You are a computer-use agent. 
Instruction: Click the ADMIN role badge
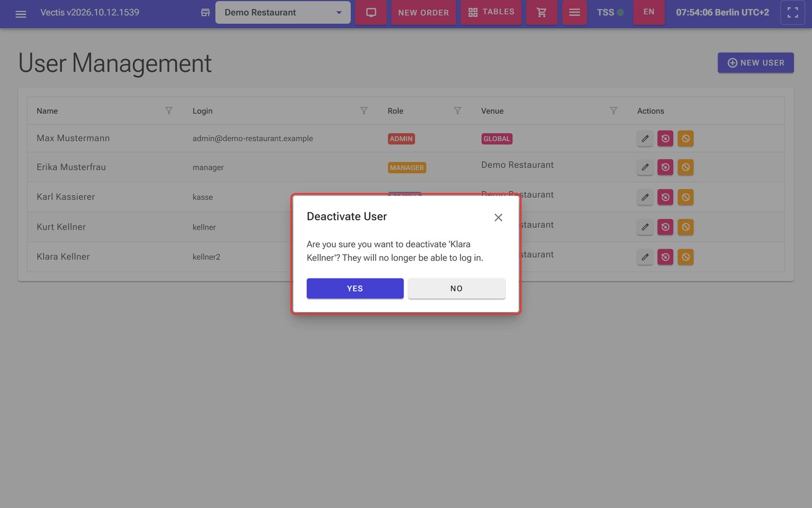tap(401, 139)
